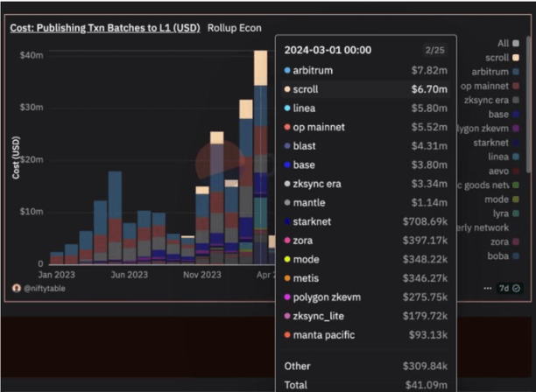Click the linea dot in tooltip

288,108
